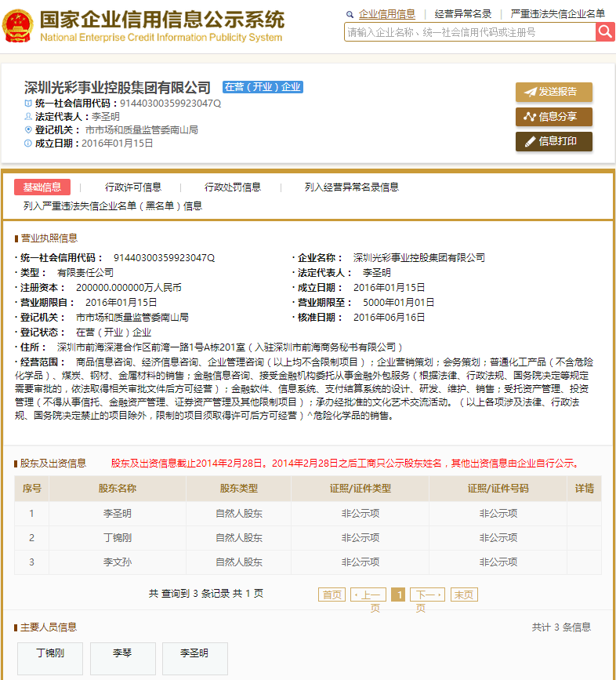Click the 股东及出资信息 section heading
The width and height of the screenshot is (616, 680).
point(53,464)
